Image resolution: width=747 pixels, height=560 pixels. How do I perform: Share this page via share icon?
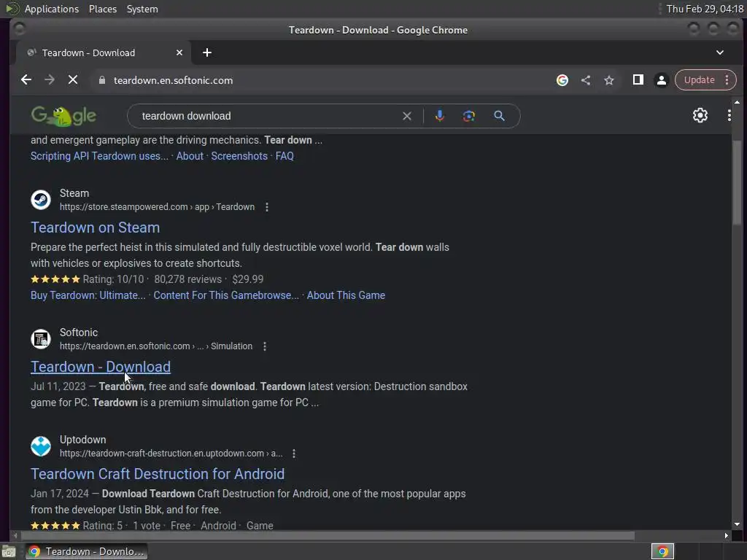tap(586, 80)
